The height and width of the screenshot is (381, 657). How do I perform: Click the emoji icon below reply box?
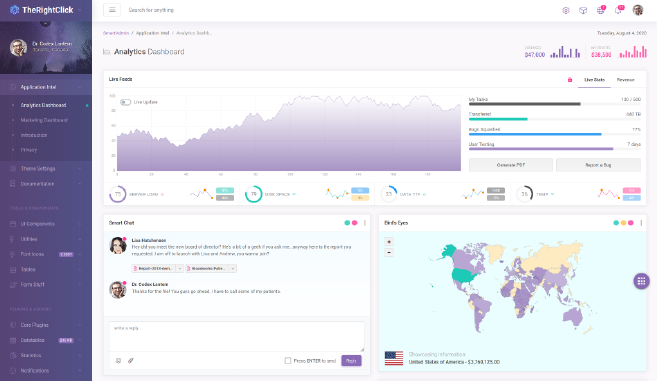pyautogui.click(x=119, y=360)
